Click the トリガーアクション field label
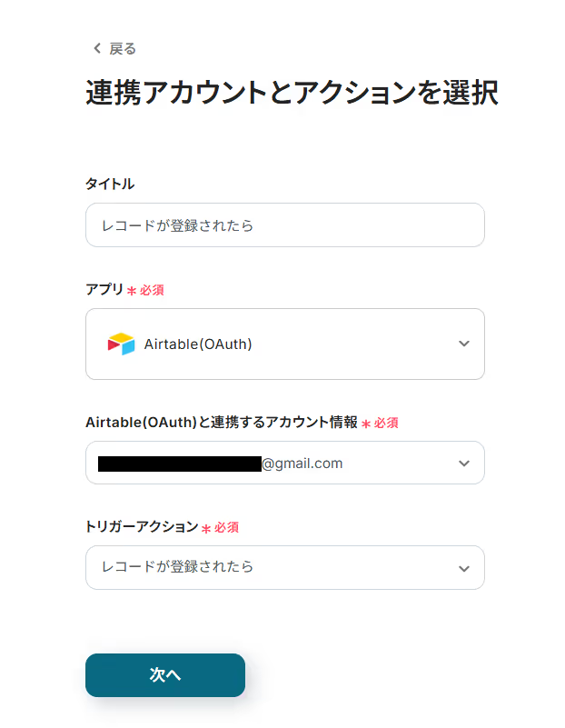Screen dimensions: 565x728 (x=142, y=526)
